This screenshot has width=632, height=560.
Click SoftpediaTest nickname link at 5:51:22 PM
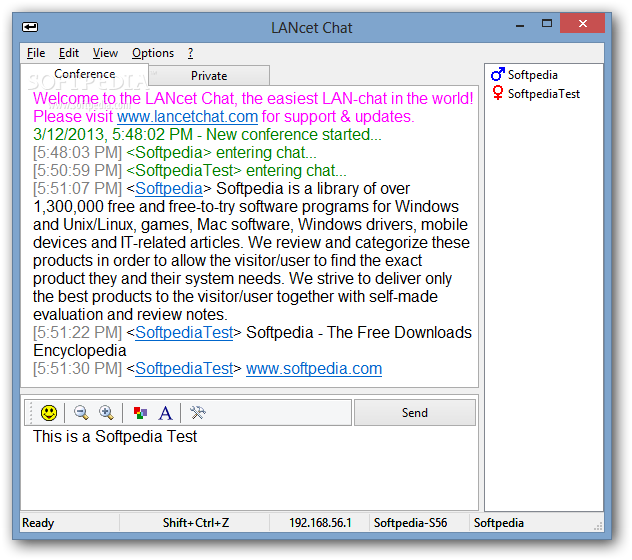184,333
